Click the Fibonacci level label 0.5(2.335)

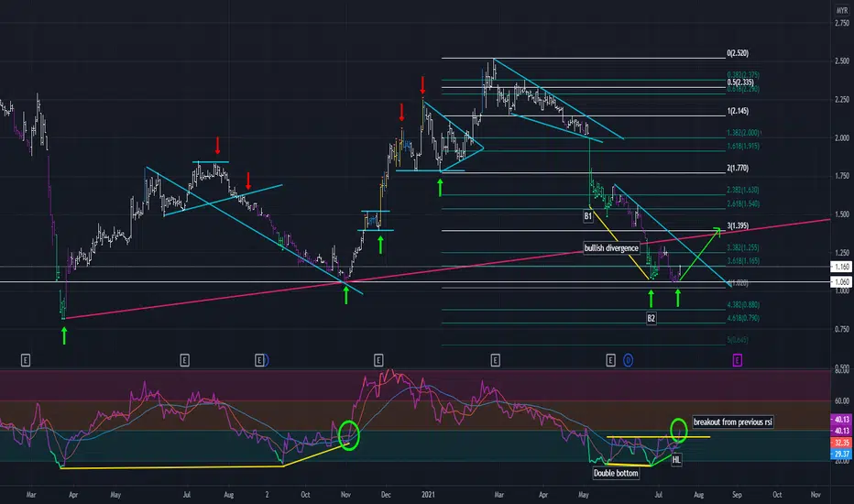click(x=740, y=82)
